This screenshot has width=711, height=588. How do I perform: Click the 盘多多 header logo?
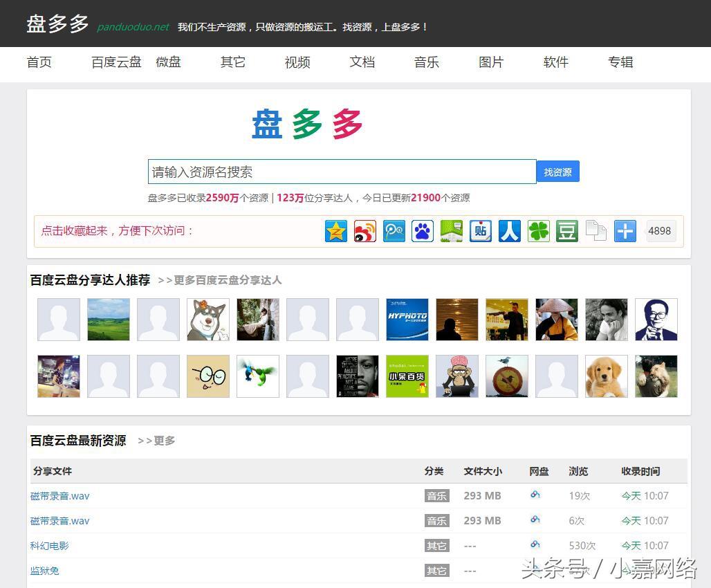pyautogui.click(x=57, y=24)
